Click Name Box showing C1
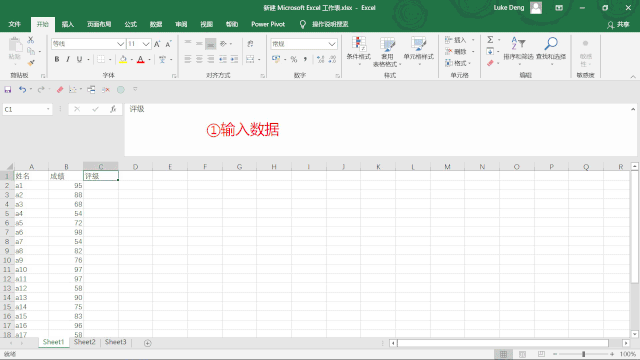This screenshot has width=640, height=360. 27,109
